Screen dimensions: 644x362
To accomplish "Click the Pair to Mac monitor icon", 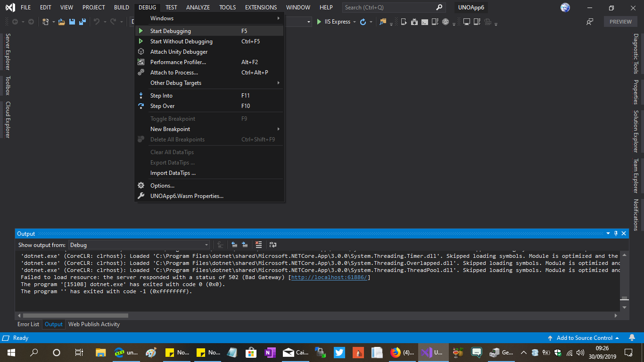I will tap(467, 22).
